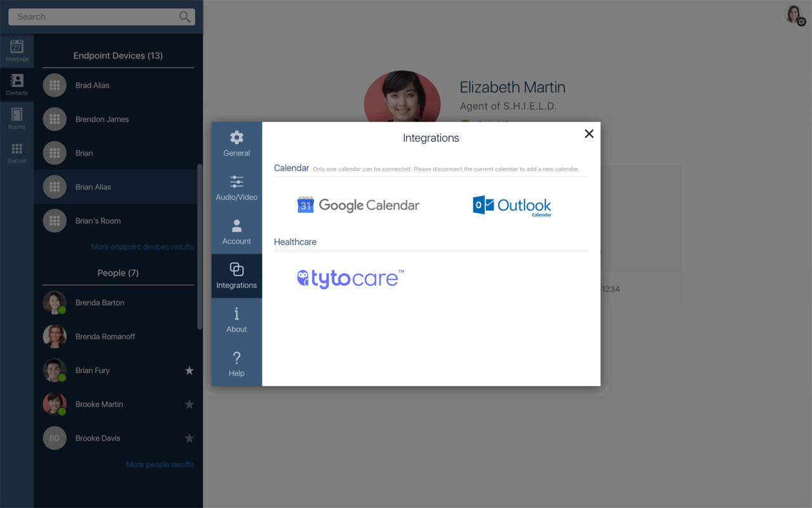Screen dimensions: 812x508
Task: Select the TytoCare healthcare integration
Action: coord(350,279)
